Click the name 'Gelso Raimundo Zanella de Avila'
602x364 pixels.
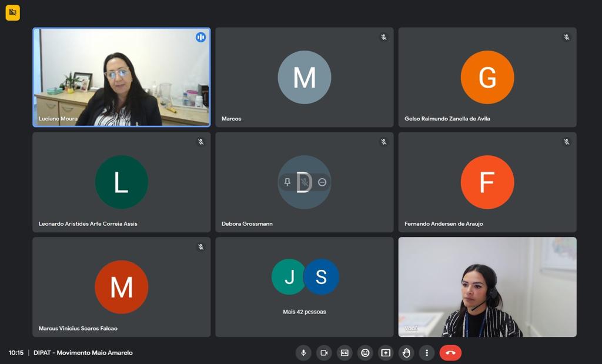[x=447, y=119]
